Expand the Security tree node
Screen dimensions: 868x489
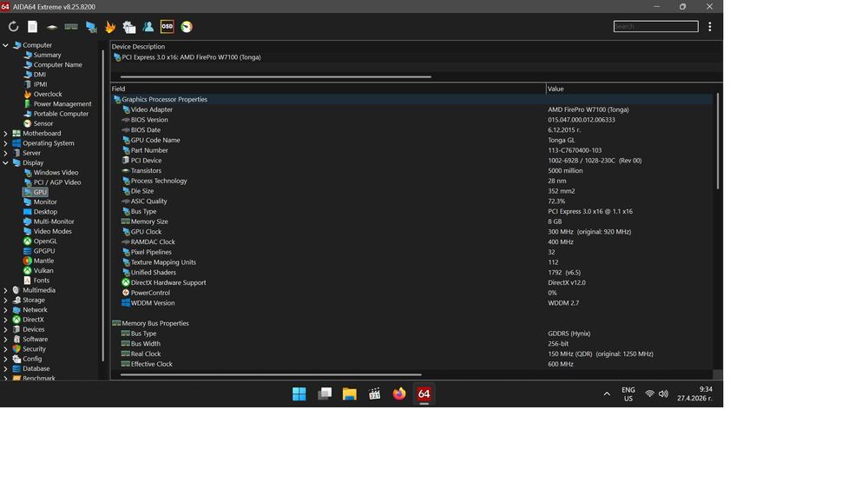click(x=5, y=349)
